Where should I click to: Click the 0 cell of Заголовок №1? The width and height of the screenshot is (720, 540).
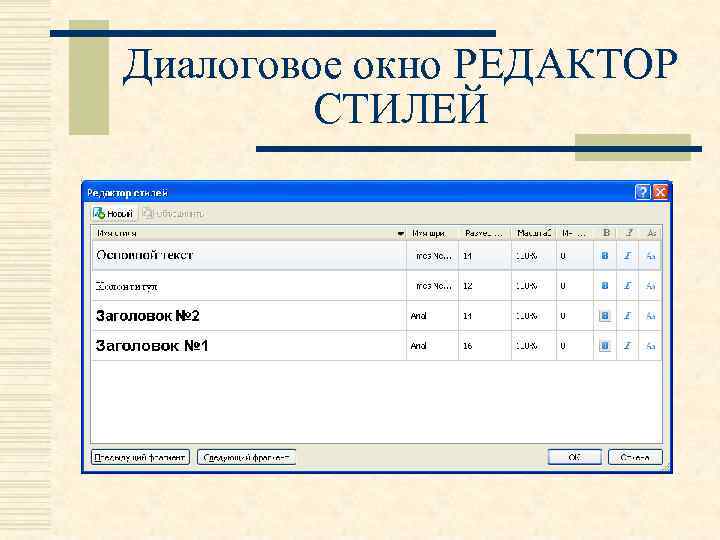[575, 345]
